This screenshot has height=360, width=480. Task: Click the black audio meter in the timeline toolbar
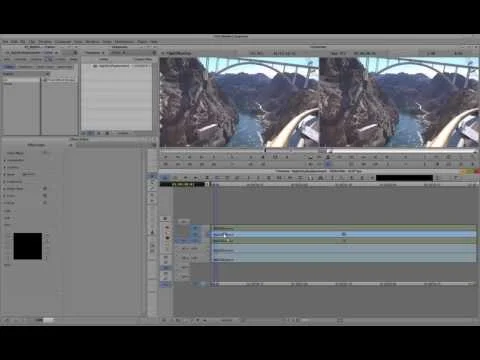tap(404, 178)
